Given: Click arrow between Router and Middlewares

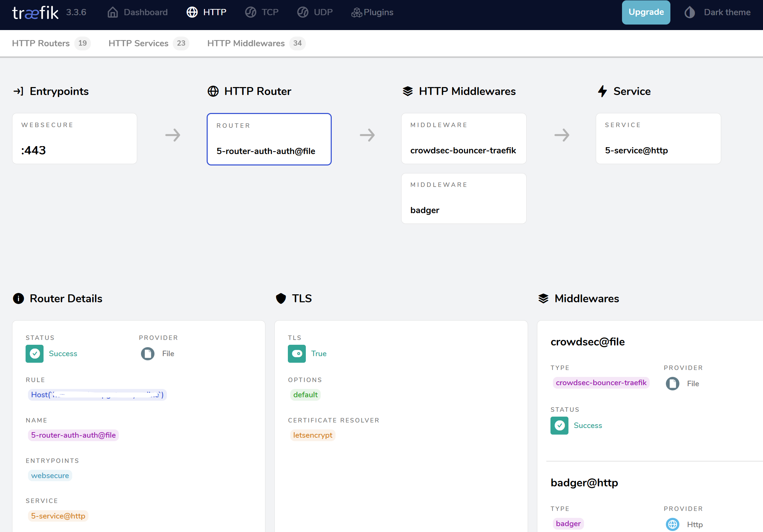Looking at the screenshot, I should pyautogui.click(x=367, y=135).
